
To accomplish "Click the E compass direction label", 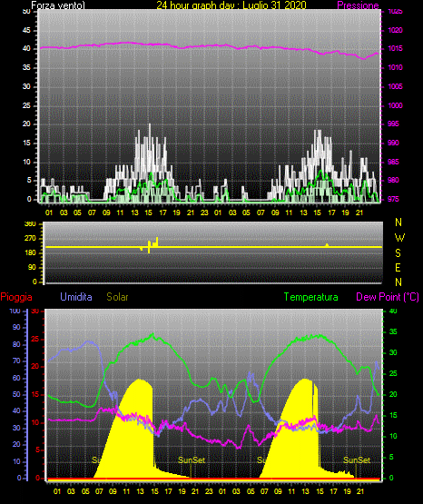I will click(x=398, y=267).
